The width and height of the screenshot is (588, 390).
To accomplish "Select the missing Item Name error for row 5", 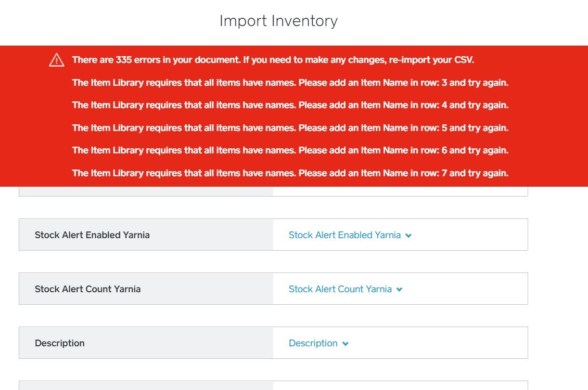I will (x=290, y=128).
